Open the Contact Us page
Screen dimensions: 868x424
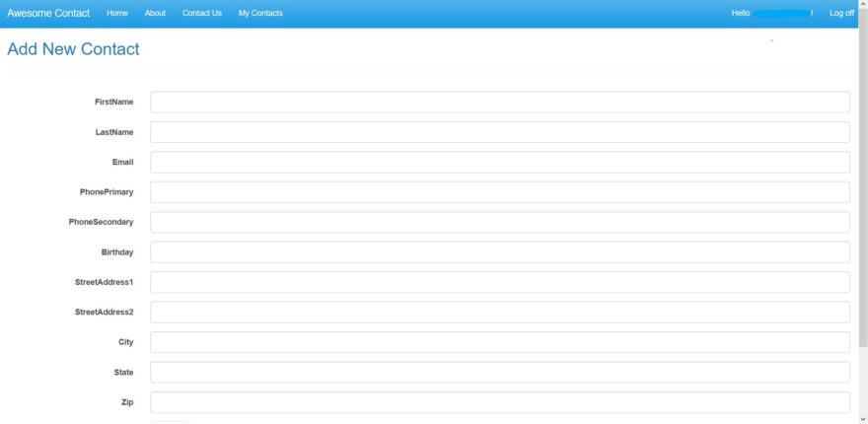tap(202, 14)
